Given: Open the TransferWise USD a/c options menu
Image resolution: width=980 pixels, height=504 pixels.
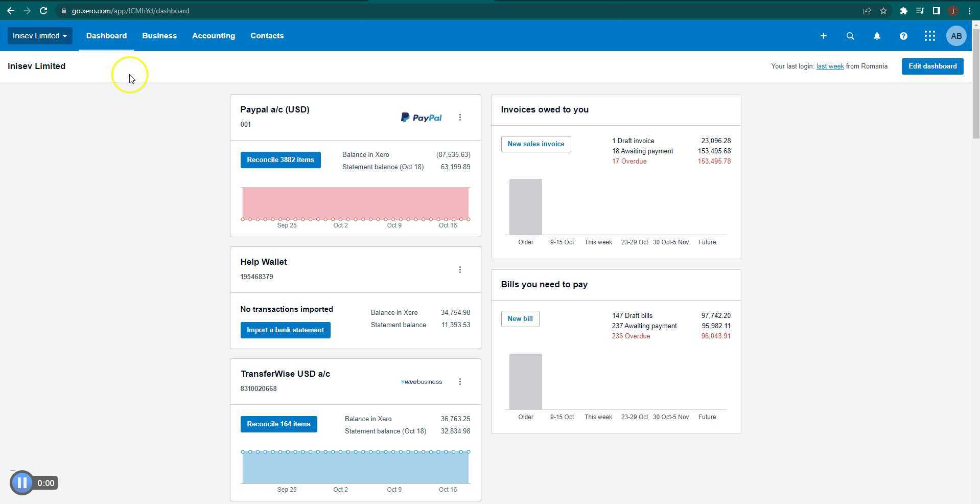Looking at the screenshot, I should tap(460, 382).
